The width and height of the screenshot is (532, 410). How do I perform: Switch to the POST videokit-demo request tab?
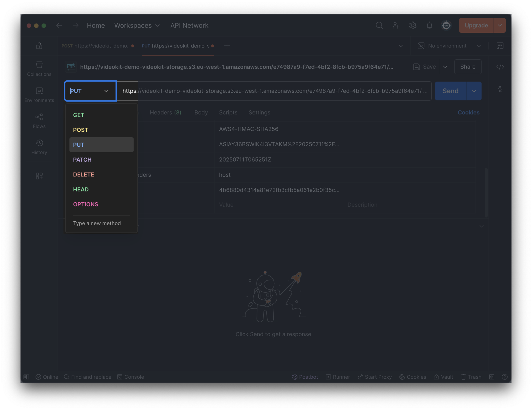[98, 46]
